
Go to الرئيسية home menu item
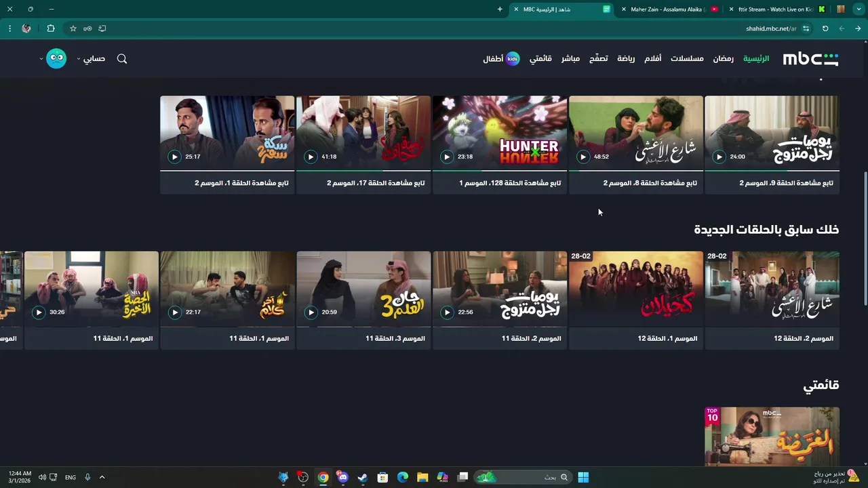(x=756, y=59)
